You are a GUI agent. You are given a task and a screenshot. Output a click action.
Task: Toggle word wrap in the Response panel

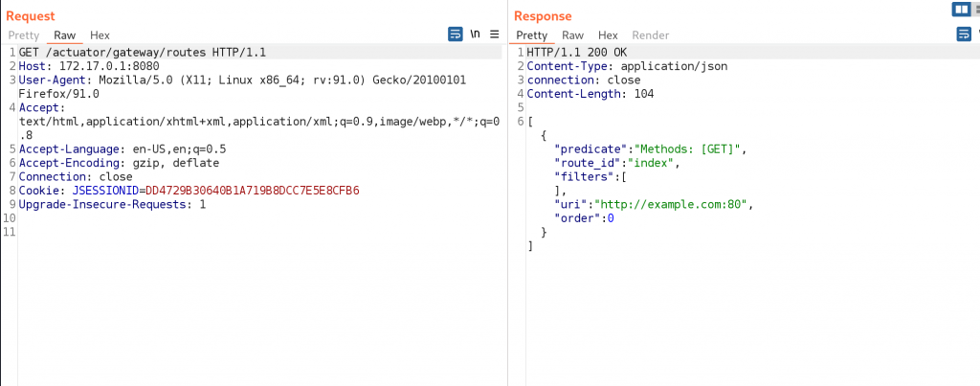964,34
